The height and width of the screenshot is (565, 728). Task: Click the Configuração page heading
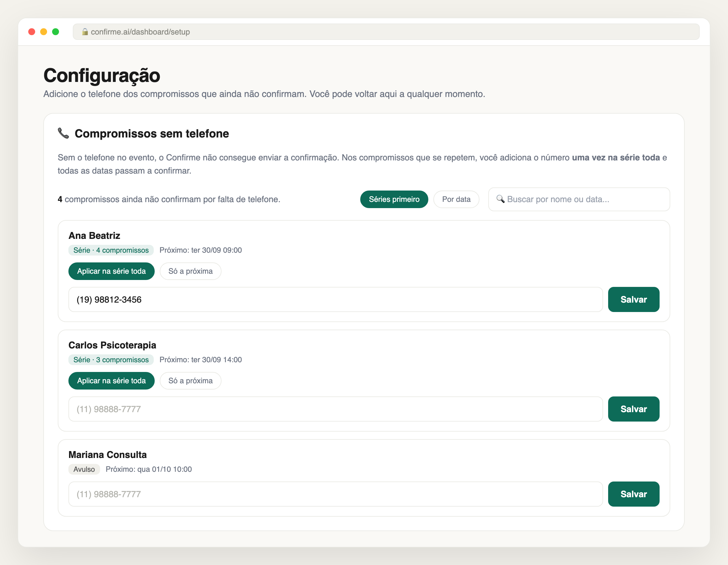coord(102,75)
